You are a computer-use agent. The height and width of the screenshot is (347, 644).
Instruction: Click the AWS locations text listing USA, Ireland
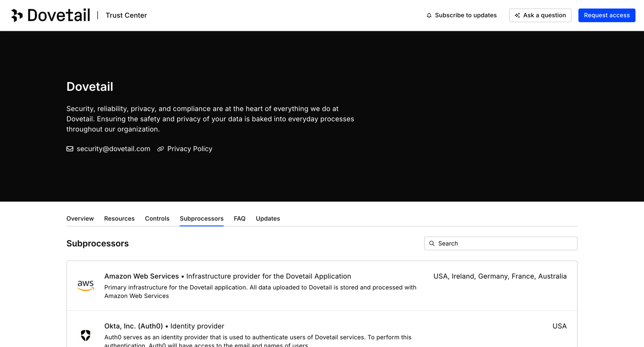coord(500,276)
